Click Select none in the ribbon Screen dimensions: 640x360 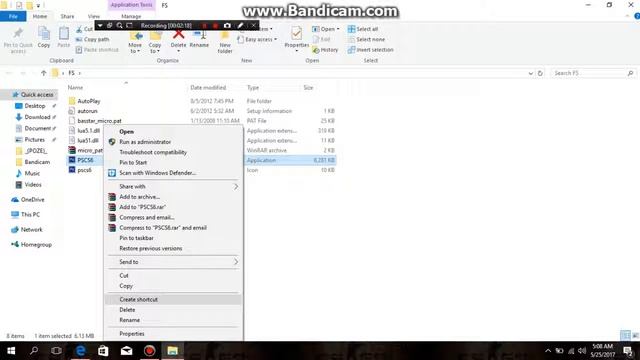coord(366,40)
